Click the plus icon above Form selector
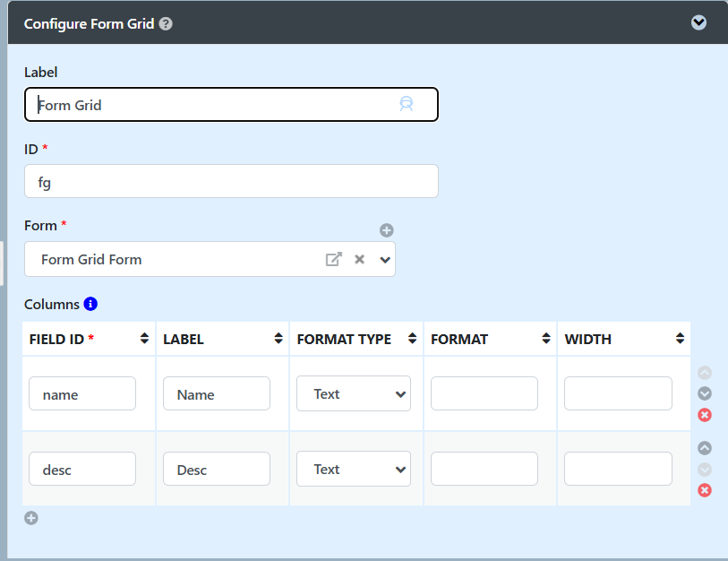This screenshot has width=728, height=561. click(386, 230)
